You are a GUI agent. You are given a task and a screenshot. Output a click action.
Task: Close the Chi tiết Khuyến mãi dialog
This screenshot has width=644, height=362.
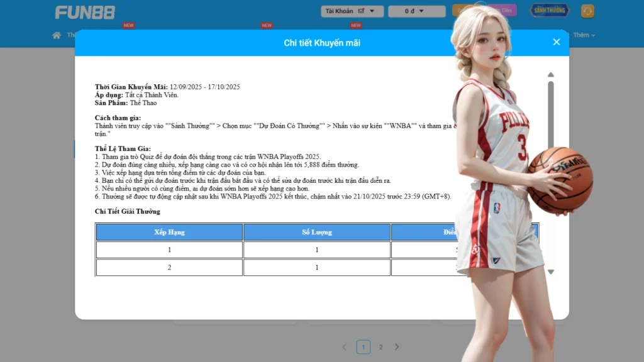pos(556,42)
